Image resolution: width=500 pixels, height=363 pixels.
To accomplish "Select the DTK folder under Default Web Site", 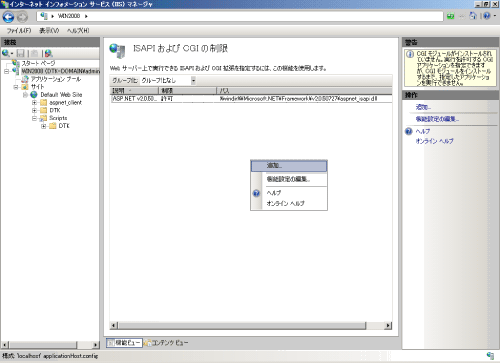I will pos(55,110).
